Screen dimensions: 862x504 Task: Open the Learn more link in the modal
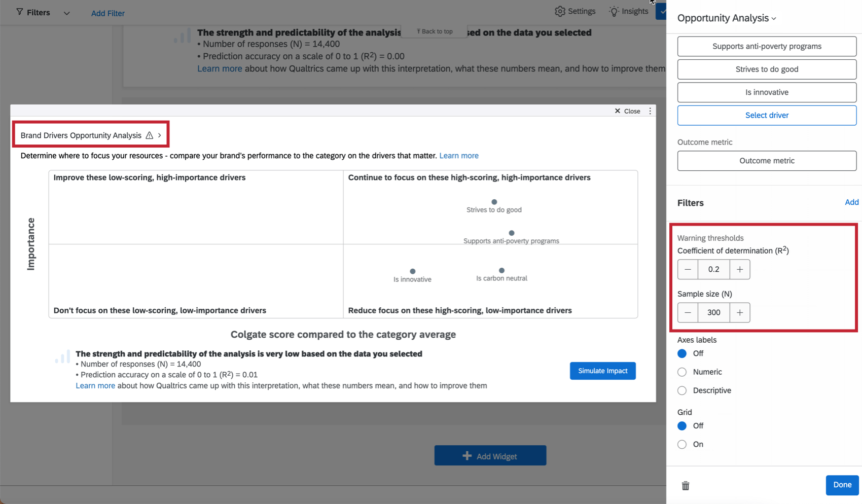coord(459,155)
